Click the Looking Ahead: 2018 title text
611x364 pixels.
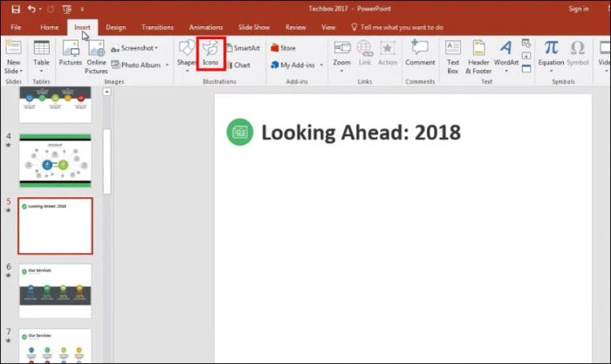coord(360,133)
